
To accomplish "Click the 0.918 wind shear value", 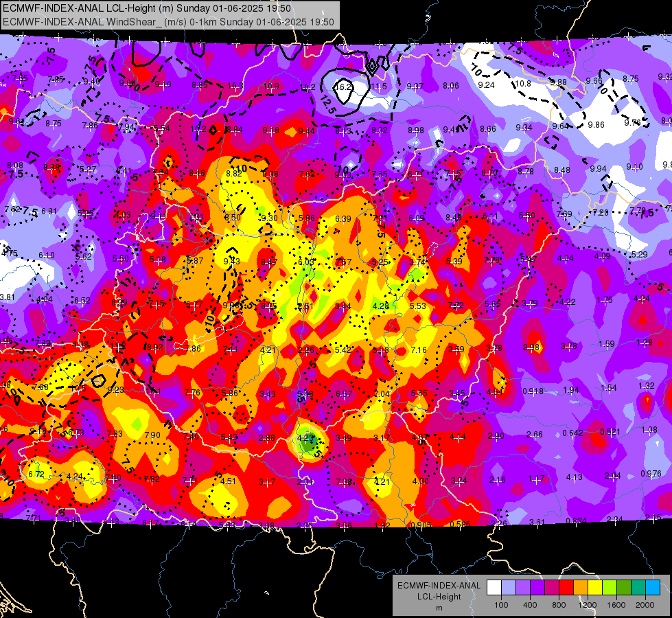I will tap(533, 391).
